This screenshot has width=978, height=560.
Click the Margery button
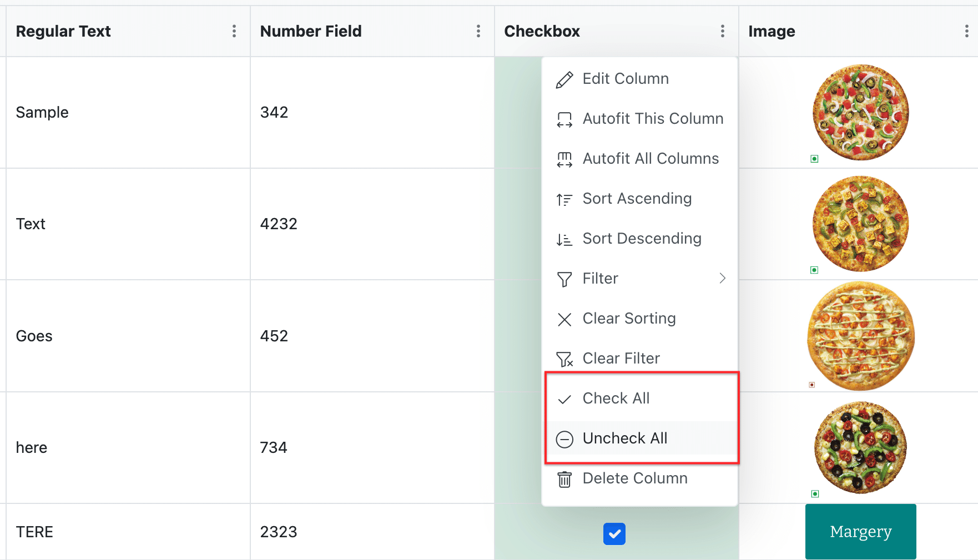(860, 531)
